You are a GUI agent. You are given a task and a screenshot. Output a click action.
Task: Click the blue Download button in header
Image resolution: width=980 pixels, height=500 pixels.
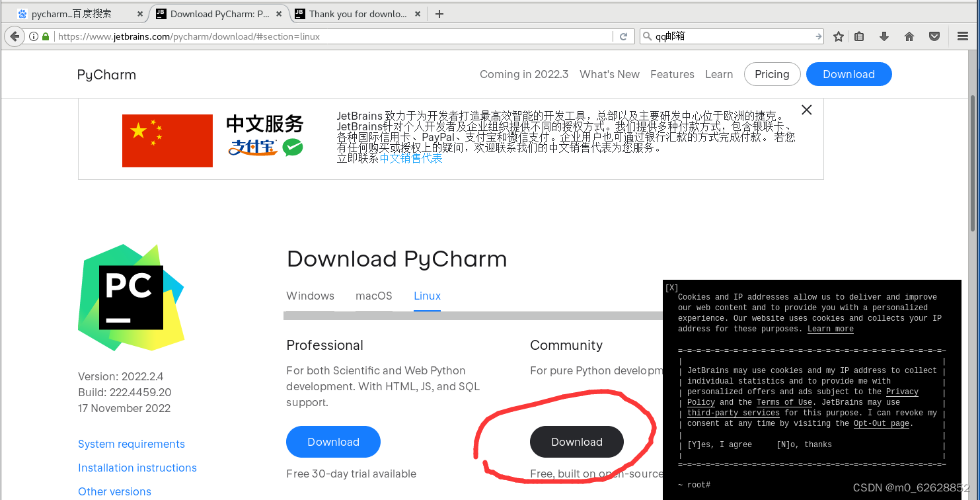click(x=848, y=74)
